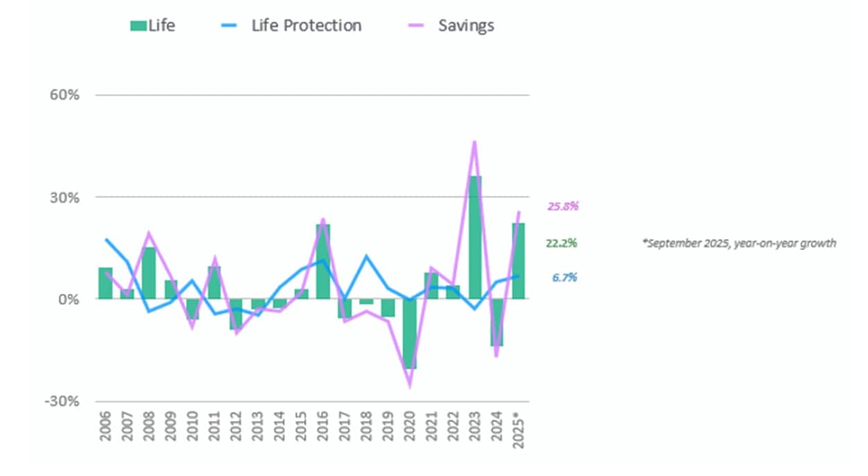Click the -30% y-axis label

point(62,402)
